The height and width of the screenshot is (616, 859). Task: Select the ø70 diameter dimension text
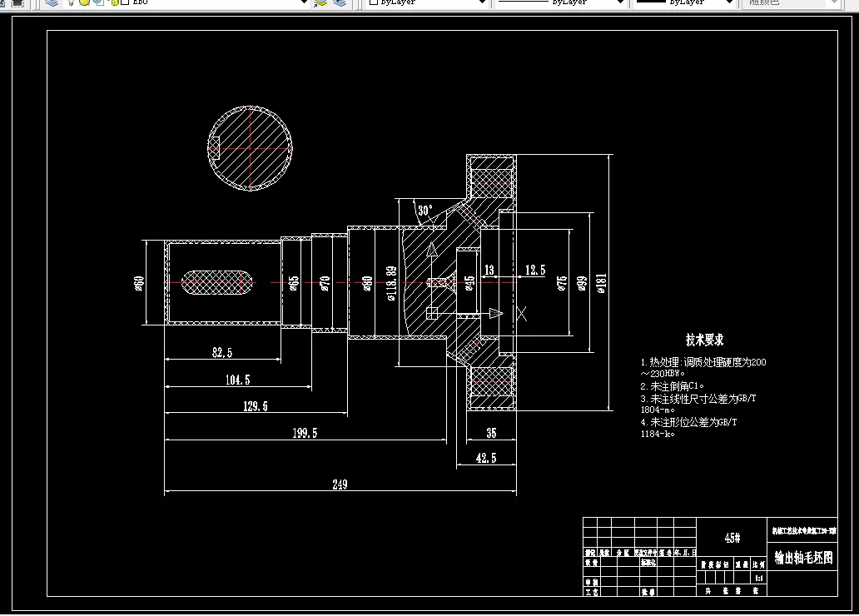(325, 283)
